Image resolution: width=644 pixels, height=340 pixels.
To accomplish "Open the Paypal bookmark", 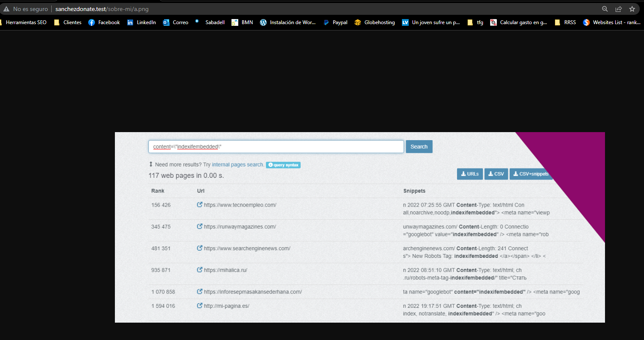I will pos(335,22).
